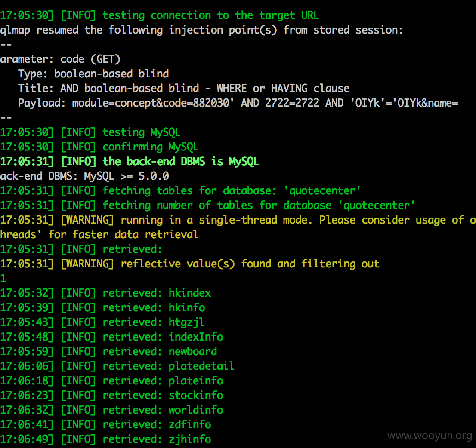Click 'fetching number of tables' line
The width and height of the screenshot is (476, 448).
(207, 206)
